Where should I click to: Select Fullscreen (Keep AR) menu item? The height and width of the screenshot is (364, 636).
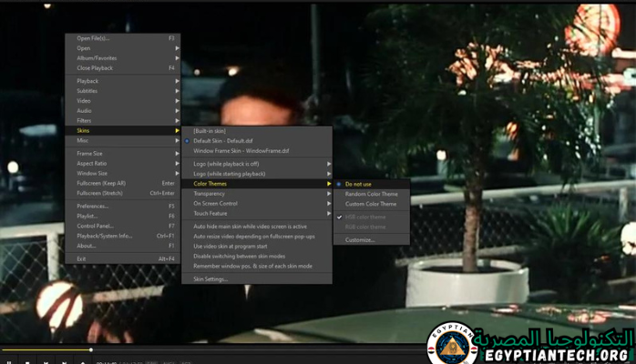101,183
